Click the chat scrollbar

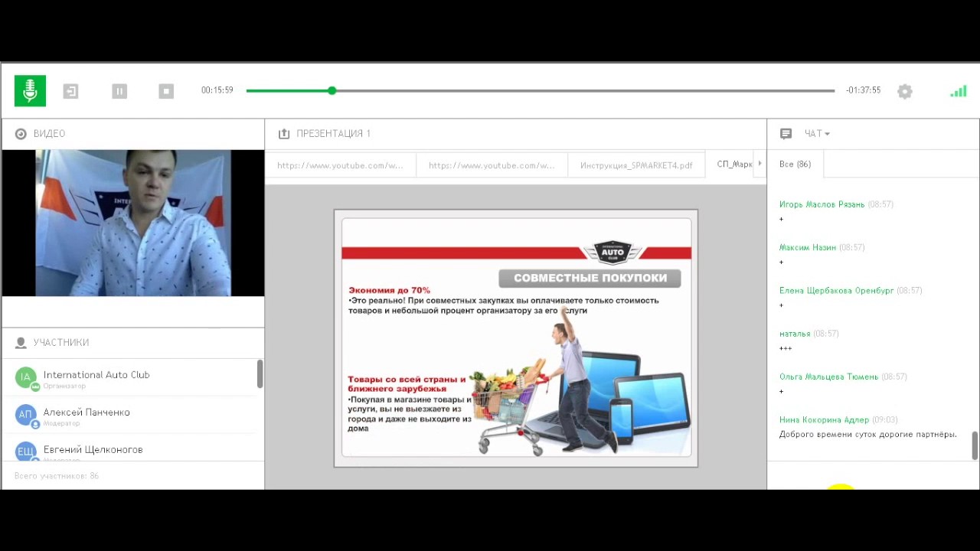tap(975, 445)
